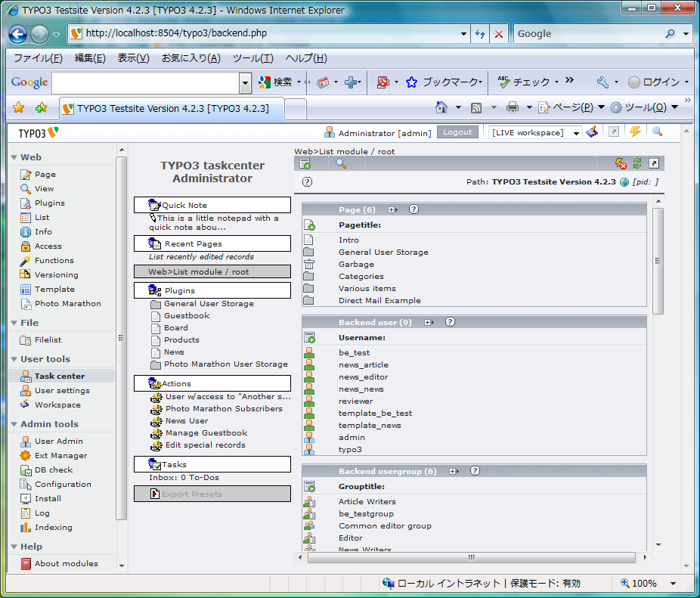Viewport: 700px width, 598px height.
Task: Open the Quick Note task
Action: [212, 205]
